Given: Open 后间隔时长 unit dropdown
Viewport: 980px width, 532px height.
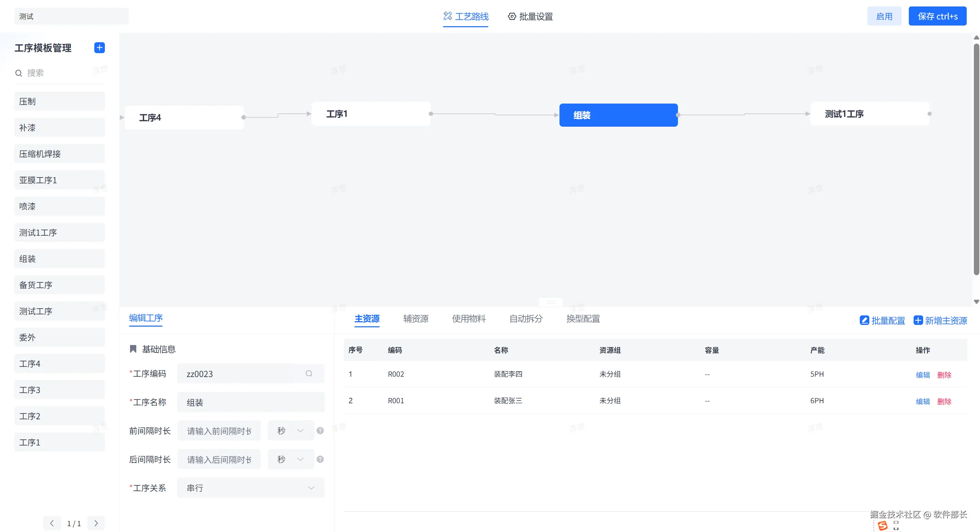Looking at the screenshot, I should click(x=291, y=459).
